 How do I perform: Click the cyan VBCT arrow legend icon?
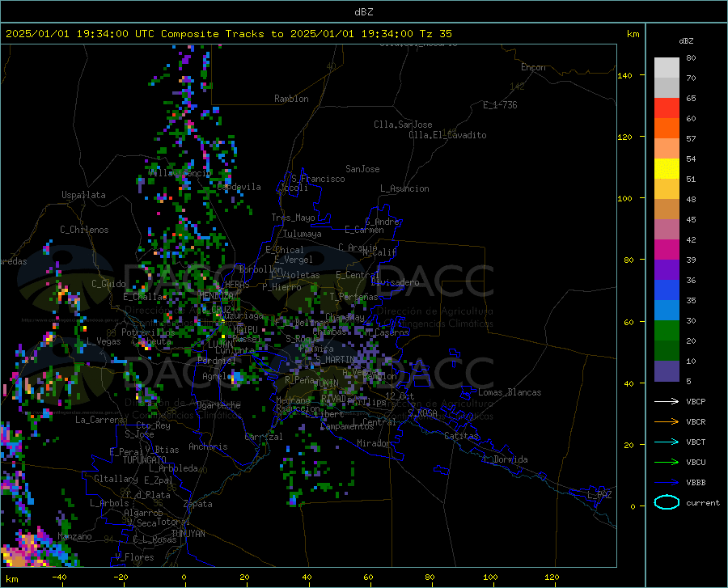667,442
